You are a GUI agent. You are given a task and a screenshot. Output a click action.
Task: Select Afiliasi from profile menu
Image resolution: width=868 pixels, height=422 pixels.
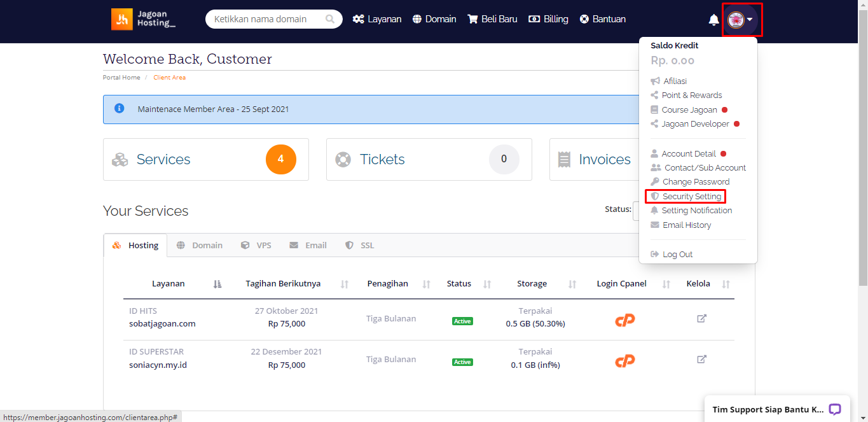(669, 81)
